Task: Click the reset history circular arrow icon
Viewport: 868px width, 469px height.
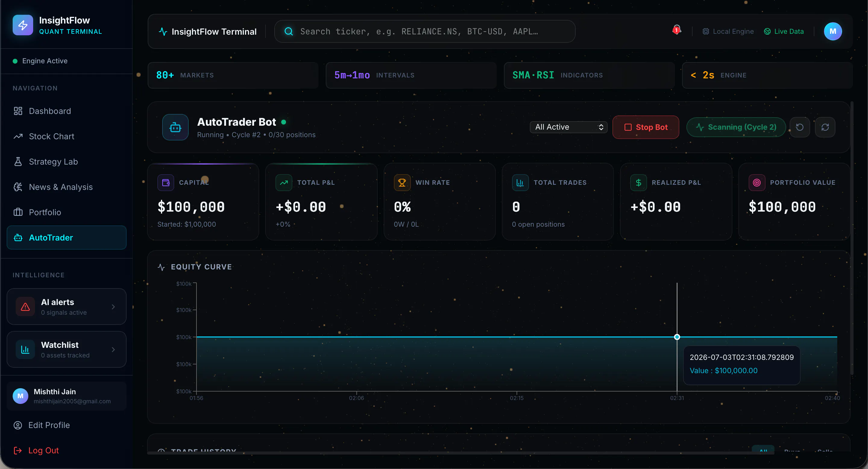Action: pyautogui.click(x=800, y=127)
